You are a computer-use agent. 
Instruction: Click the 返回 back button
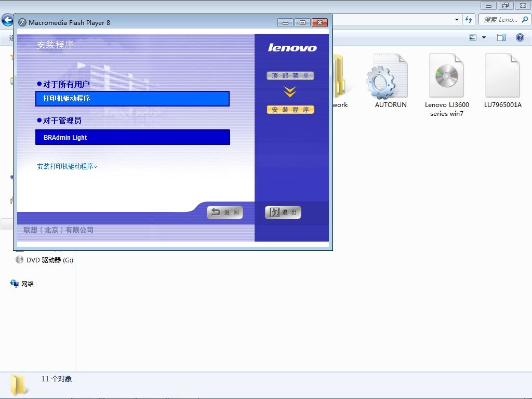225,212
